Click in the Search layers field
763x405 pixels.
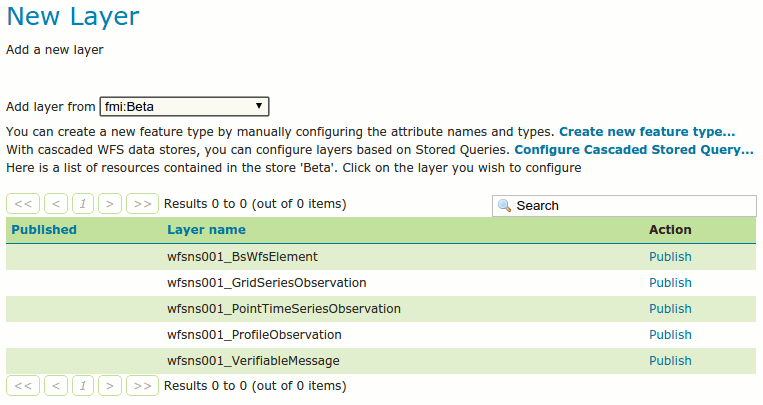tap(633, 205)
